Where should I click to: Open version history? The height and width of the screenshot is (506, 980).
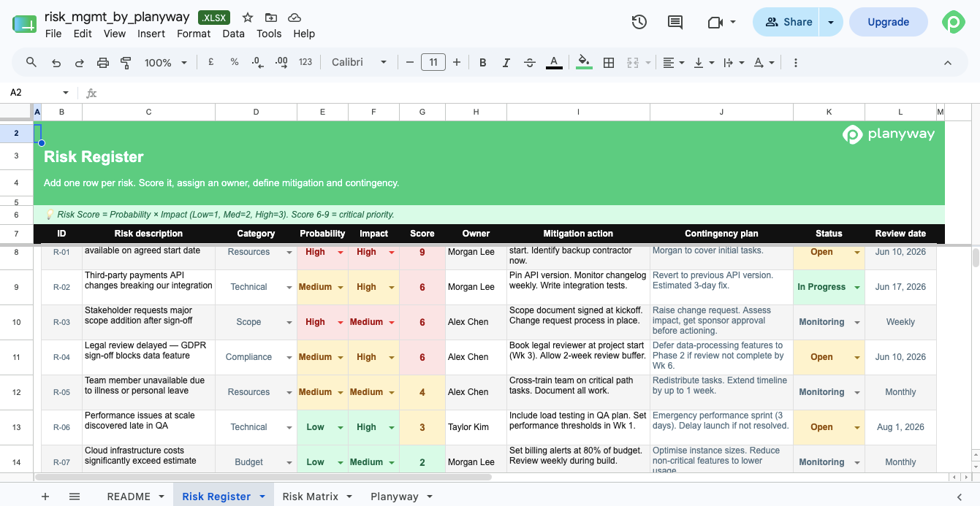click(639, 22)
